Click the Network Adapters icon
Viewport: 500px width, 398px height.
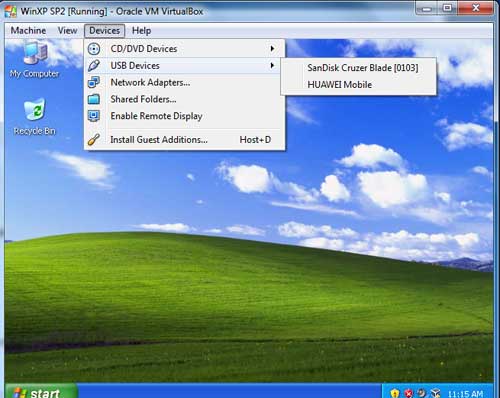pos(94,82)
